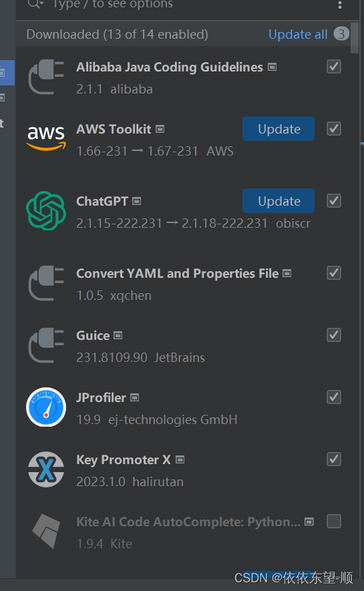
Task: Click the search magnifier history icon
Action: point(36,4)
